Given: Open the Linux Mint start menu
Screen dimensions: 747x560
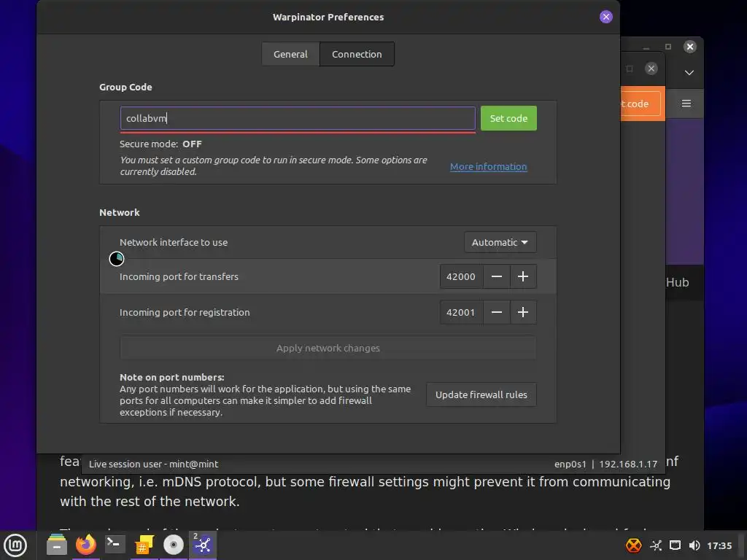Looking at the screenshot, I should (15, 545).
